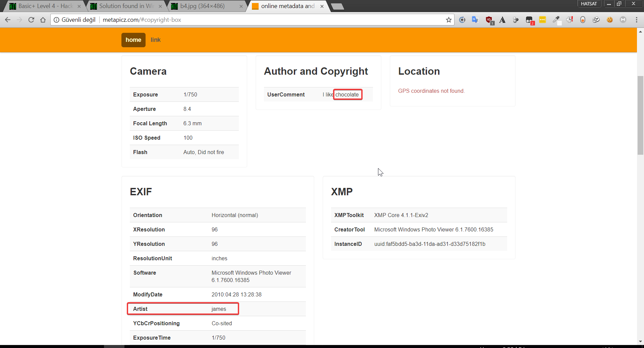The height and width of the screenshot is (348, 644).
Task: Open the Chrome three-dot menu
Action: coord(636,20)
